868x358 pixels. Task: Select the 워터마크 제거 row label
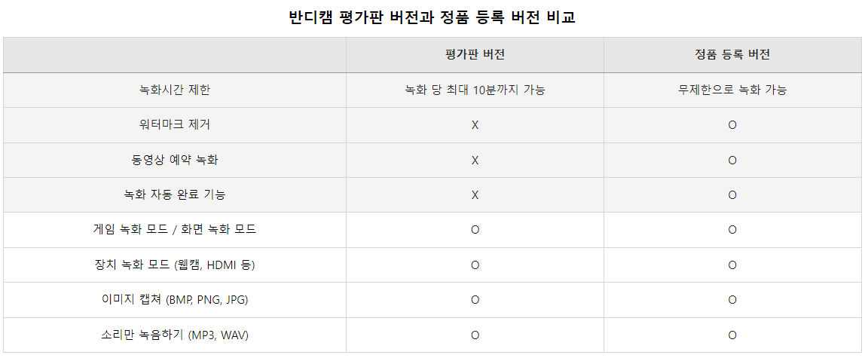[175, 125]
